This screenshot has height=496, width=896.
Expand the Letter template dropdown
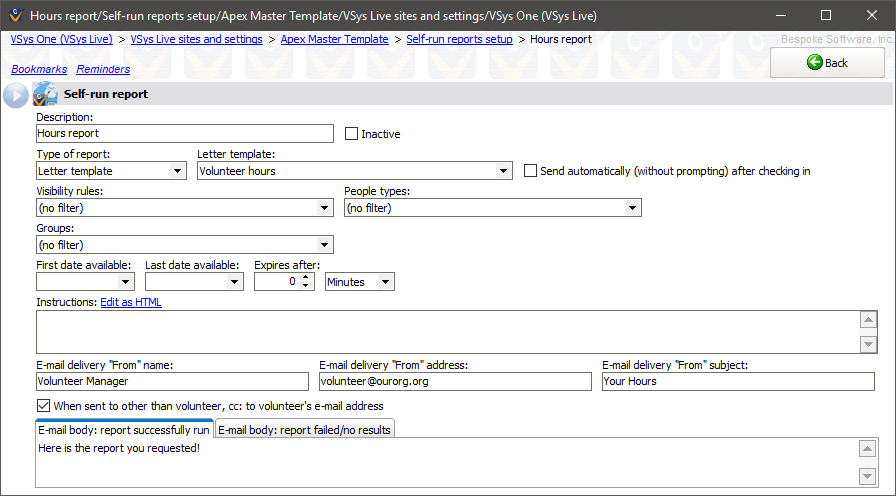(x=504, y=171)
